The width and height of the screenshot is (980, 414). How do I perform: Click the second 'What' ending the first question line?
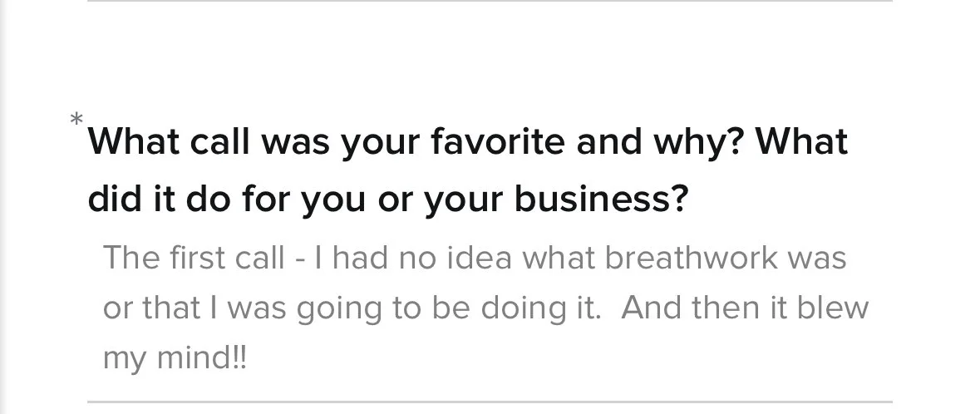click(802, 141)
